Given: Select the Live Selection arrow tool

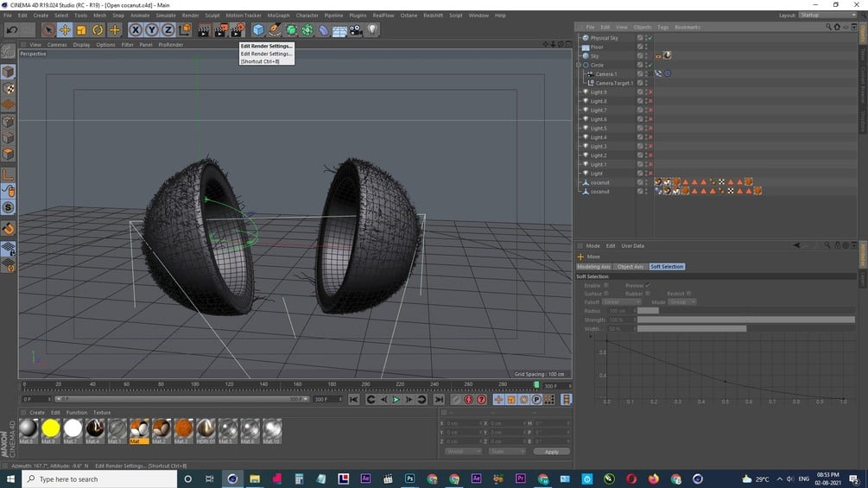Looking at the screenshot, I should pos(48,30).
